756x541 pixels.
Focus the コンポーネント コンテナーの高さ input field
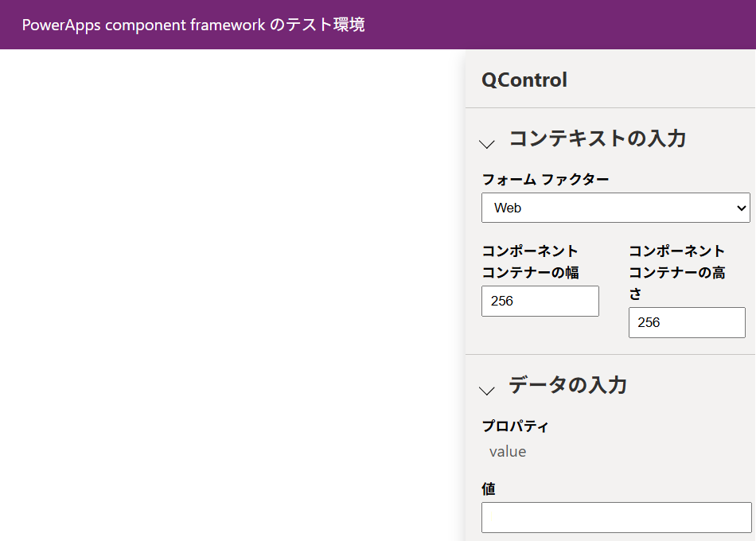click(687, 322)
